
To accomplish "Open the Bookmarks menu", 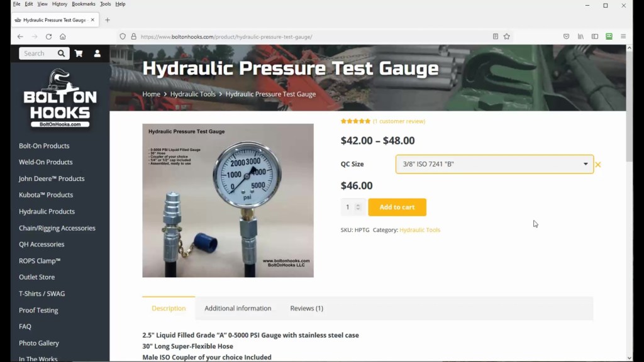I will pos(84,4).
